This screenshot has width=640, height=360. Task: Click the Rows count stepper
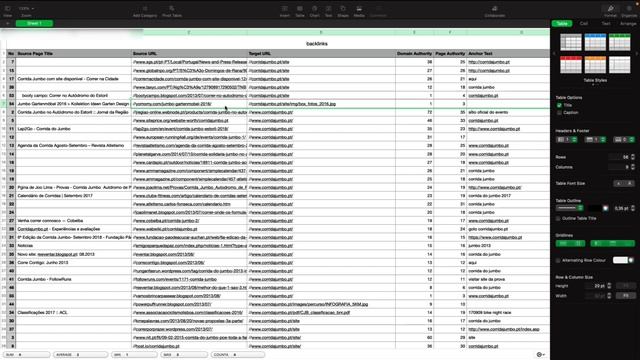pos(633,157)
